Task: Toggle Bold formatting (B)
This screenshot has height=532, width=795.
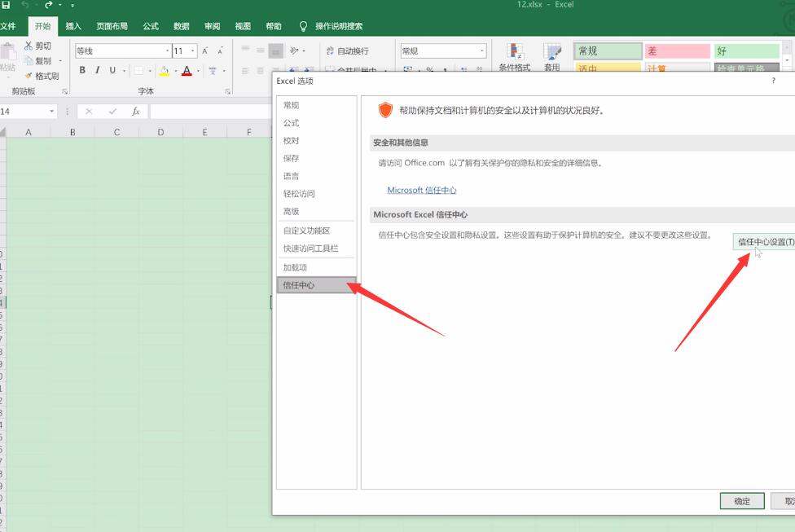Action: click(x=82, y=71)
